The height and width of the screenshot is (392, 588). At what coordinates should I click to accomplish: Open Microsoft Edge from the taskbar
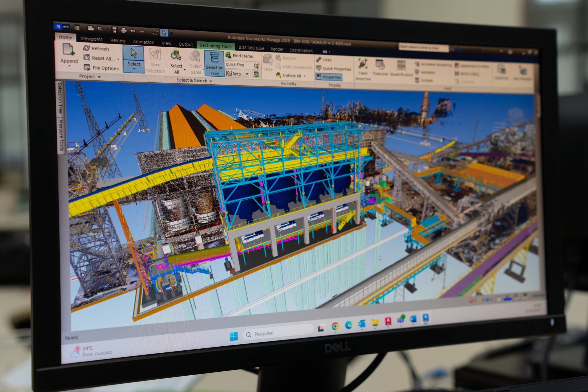[x=349, y=325]
